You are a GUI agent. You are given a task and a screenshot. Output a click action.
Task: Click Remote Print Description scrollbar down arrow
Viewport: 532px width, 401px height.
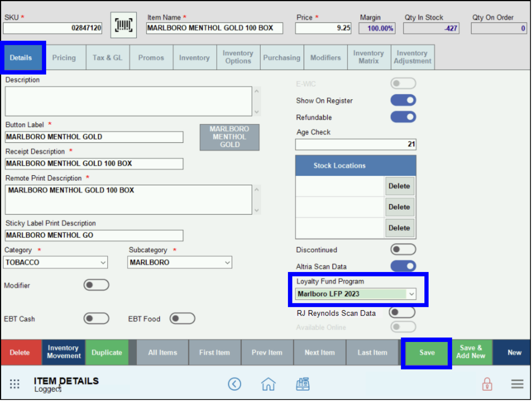[x=257, y=211]
